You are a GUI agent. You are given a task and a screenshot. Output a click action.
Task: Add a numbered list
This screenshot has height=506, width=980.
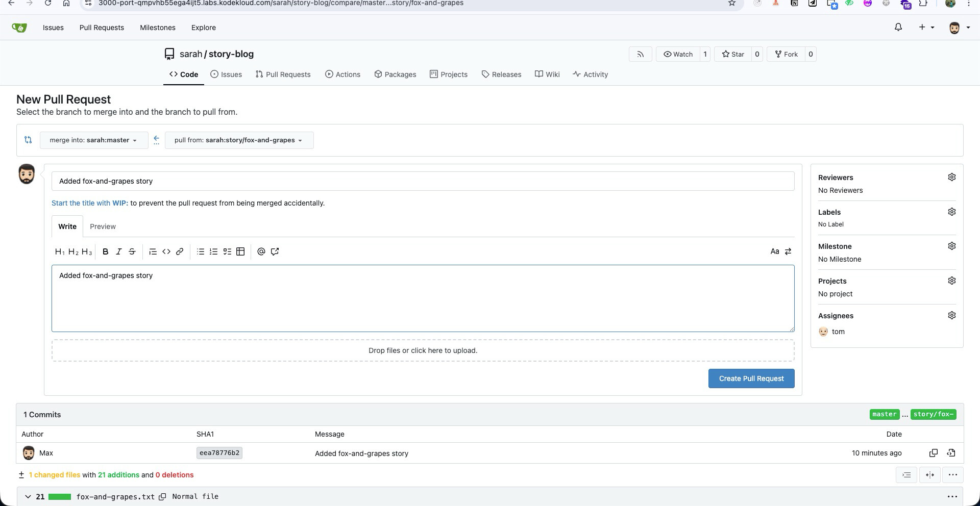pos(214,251)
